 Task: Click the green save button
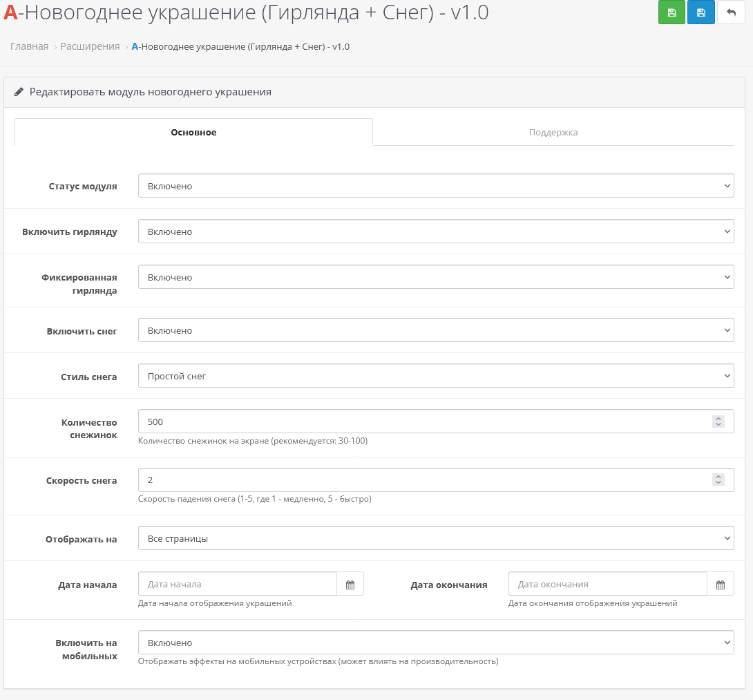pos(671,13)
